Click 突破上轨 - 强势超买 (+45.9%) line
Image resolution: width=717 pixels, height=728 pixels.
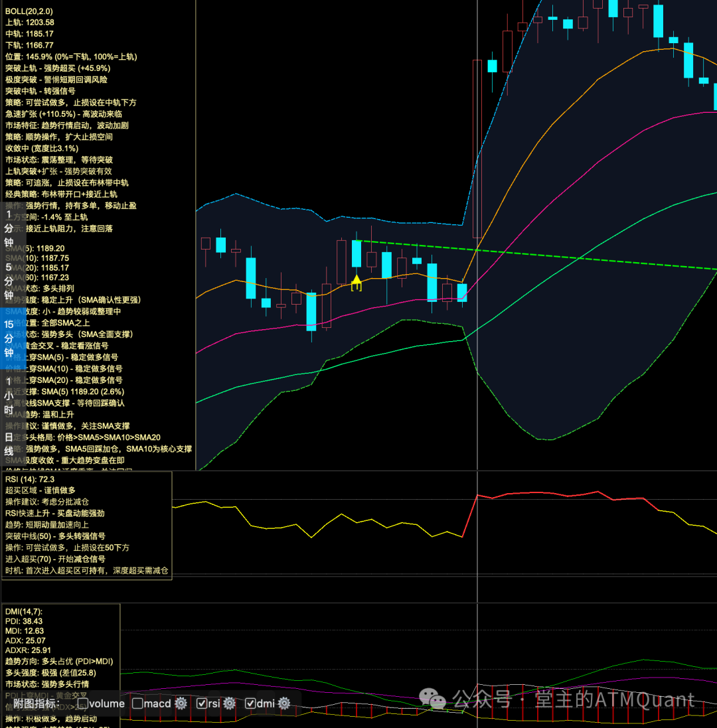(x=58, y=68)
